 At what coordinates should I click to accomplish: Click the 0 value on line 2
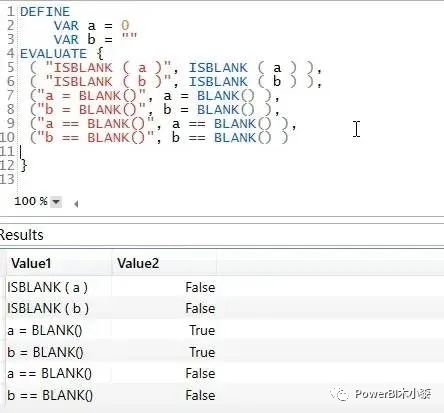(125, 25)
